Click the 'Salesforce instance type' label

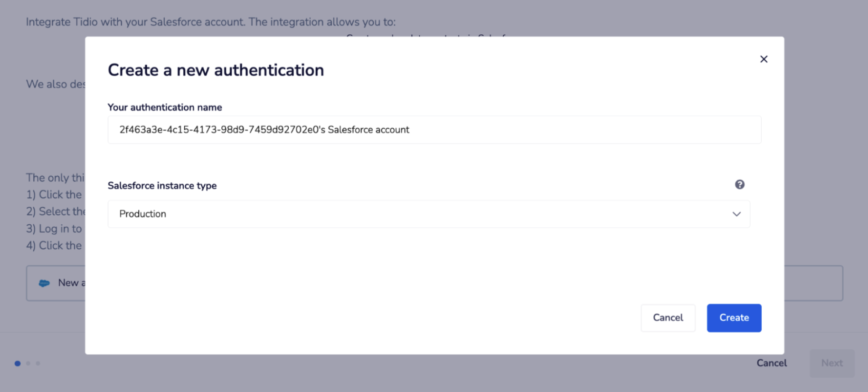click(162, 186)
